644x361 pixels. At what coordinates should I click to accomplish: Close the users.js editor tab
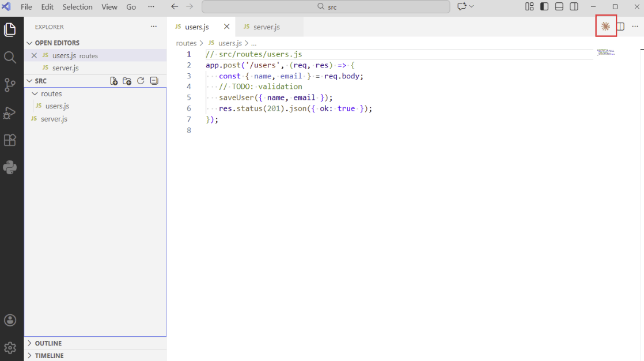[227, 27]
